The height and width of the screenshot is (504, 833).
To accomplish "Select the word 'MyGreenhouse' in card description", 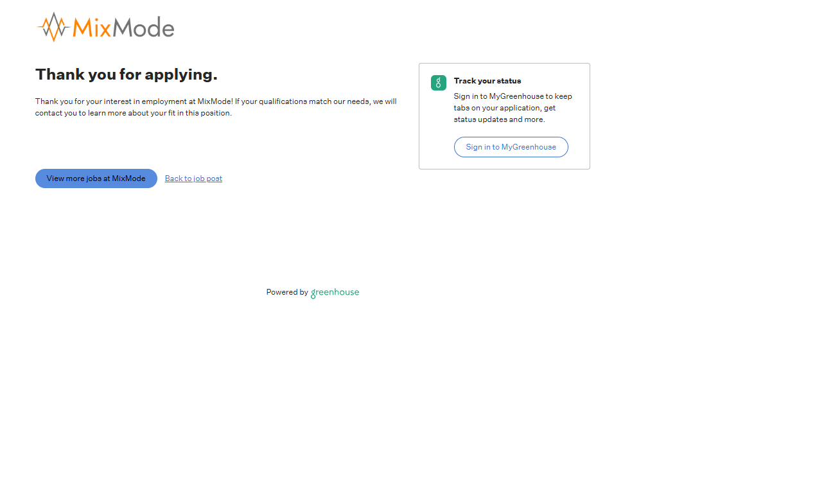I will 516,96.
